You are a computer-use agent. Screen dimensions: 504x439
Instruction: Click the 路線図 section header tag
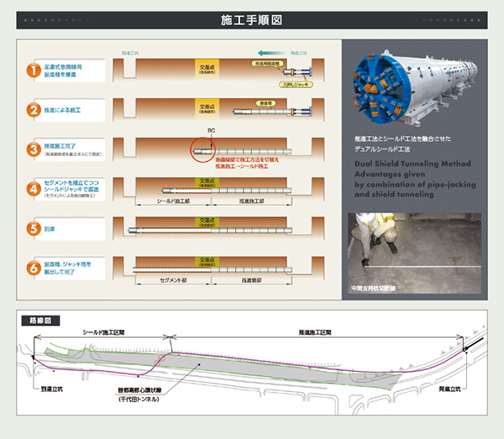click(40, 321)
